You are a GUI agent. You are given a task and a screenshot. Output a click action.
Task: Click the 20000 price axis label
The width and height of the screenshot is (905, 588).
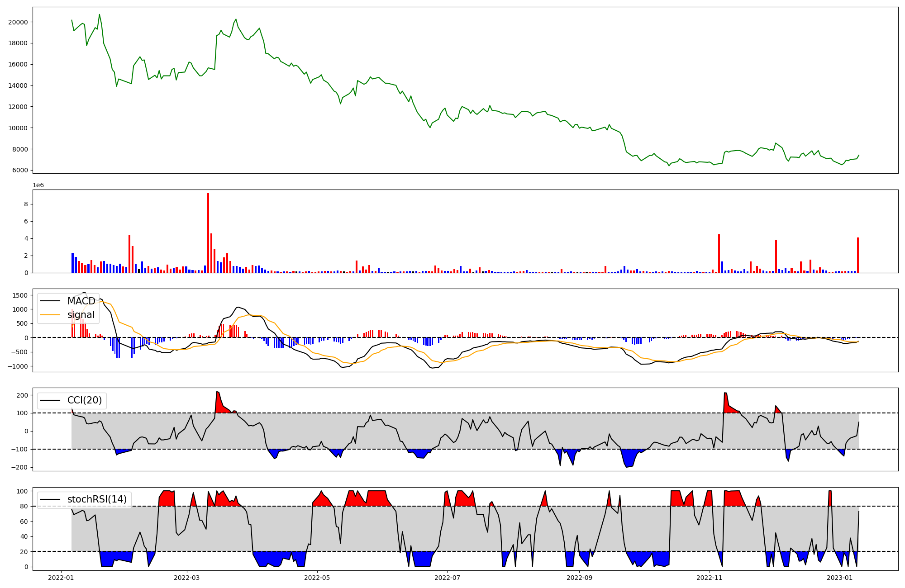pos(18,22)
